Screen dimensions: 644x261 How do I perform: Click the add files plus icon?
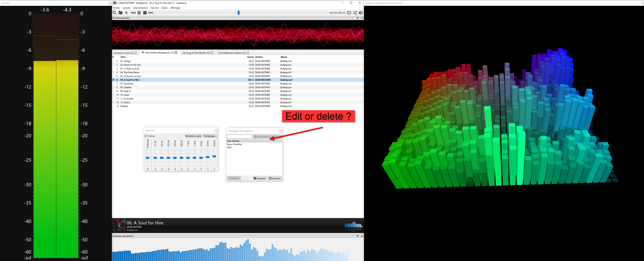pos(126,13)
